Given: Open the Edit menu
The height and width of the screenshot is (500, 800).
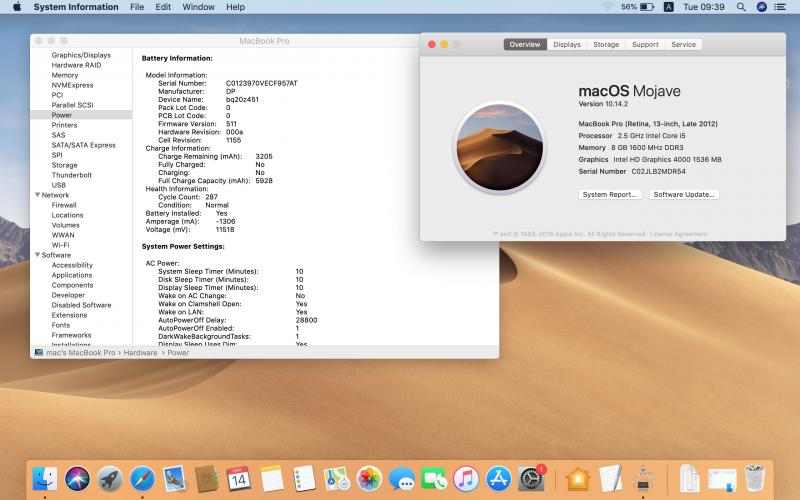Looking at the screenshot, I should [163, 7].
